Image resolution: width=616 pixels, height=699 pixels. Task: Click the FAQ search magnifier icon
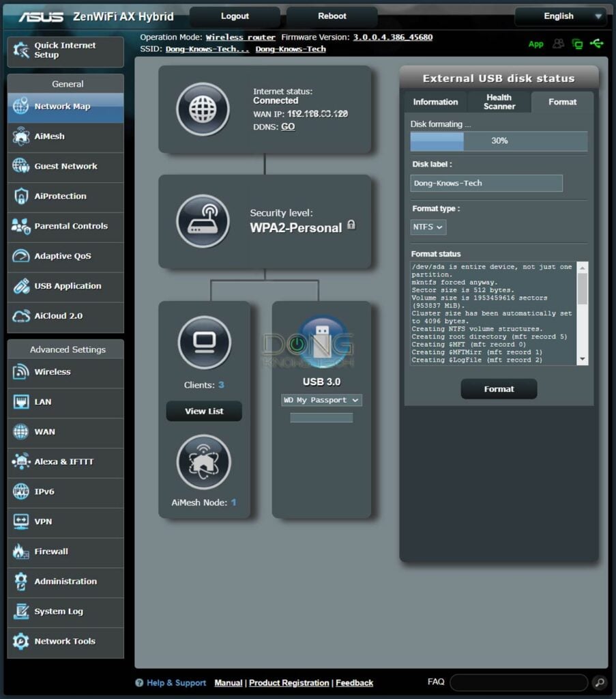coord(600,683)
